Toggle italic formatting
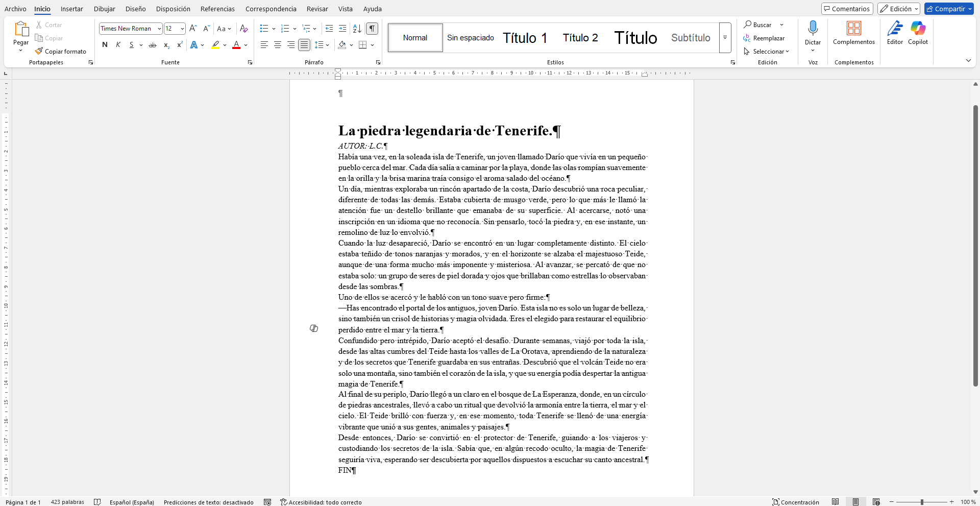Image resolution: width=980 pixels, height=506 pixels. (x=118, y=45)
